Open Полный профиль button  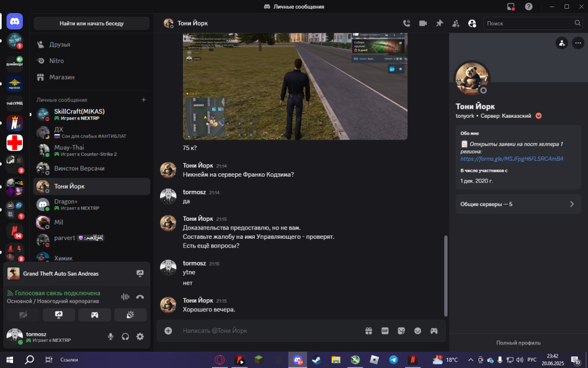[518, 343]
